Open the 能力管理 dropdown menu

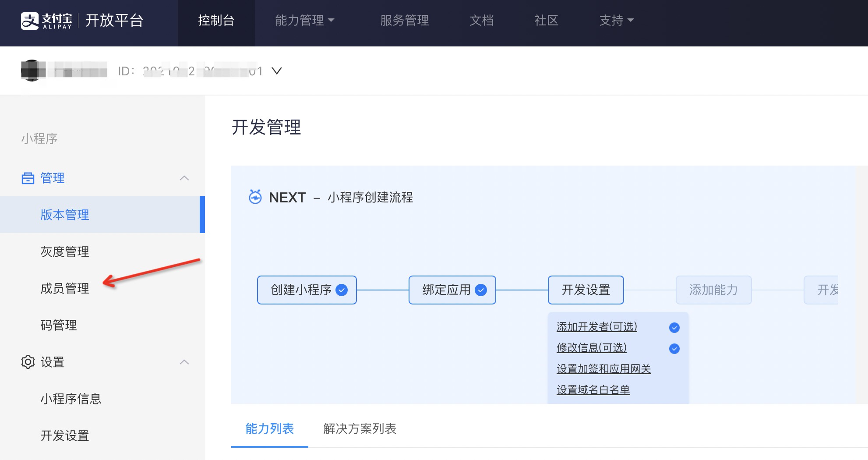click(304, 21)
